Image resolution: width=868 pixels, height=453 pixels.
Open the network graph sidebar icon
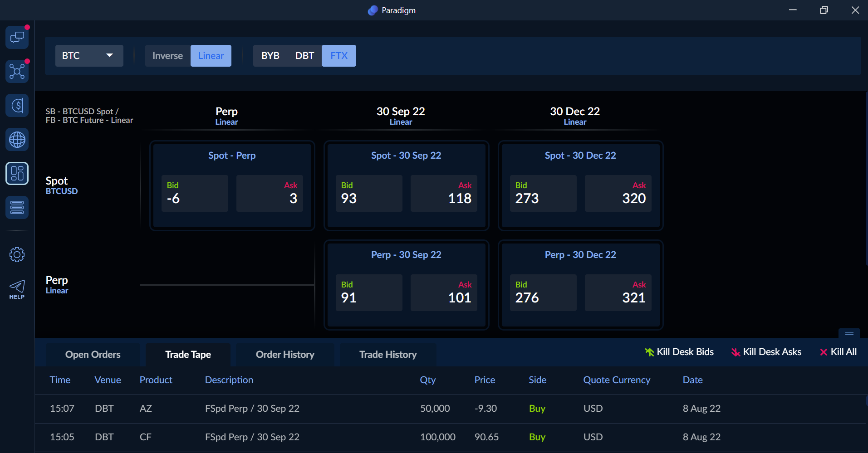[x=17, y=72]
